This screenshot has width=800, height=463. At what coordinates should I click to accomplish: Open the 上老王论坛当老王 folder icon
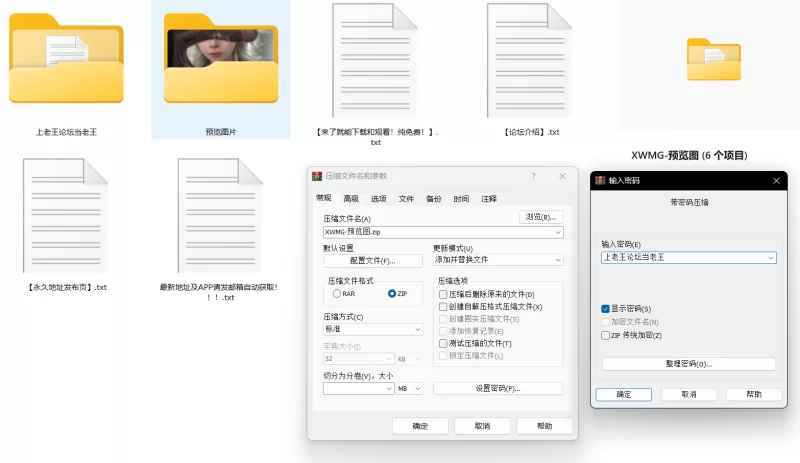66,60
